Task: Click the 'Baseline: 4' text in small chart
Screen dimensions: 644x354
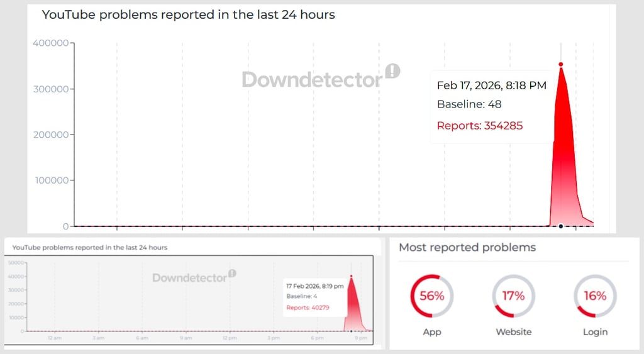Action: [301, 296]
